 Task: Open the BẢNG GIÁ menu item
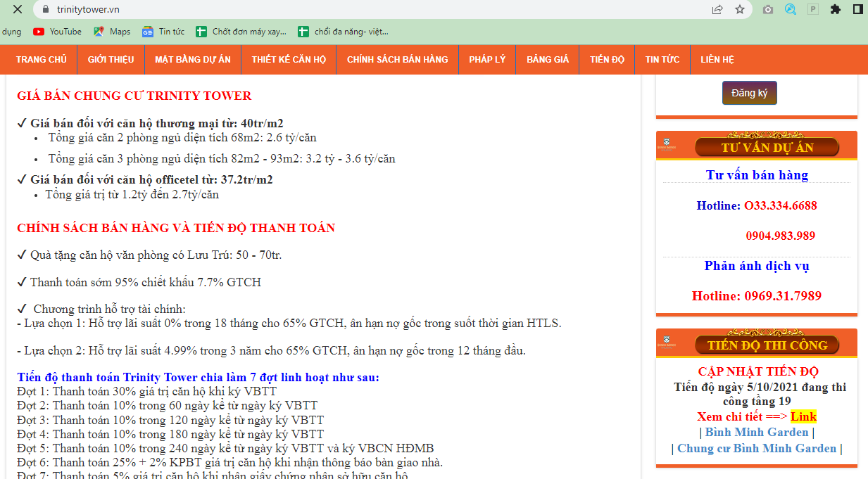(548, 60)
